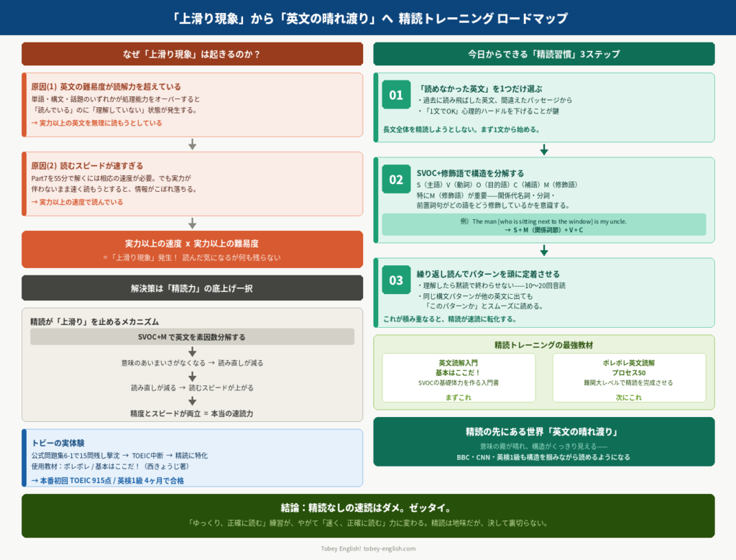
Task: Select dark header 解決策は「精読力」の底上げ一択
Action: (192, 288)
